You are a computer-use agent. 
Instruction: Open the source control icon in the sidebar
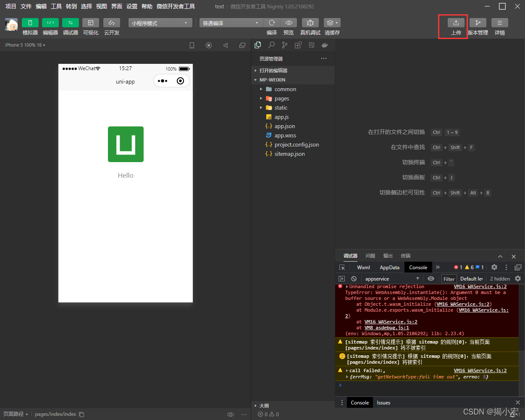[285, 45]
